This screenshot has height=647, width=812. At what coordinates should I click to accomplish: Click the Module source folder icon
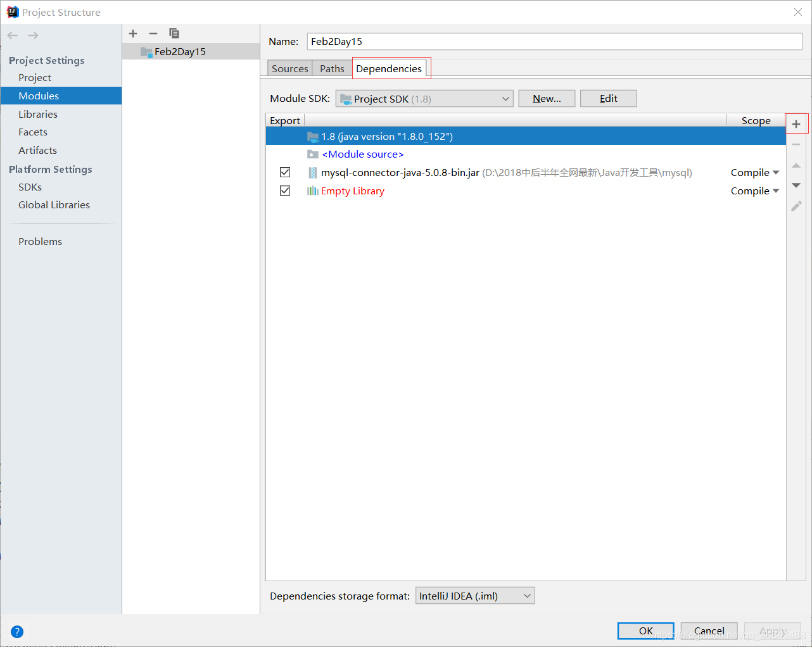coord(312,154)
